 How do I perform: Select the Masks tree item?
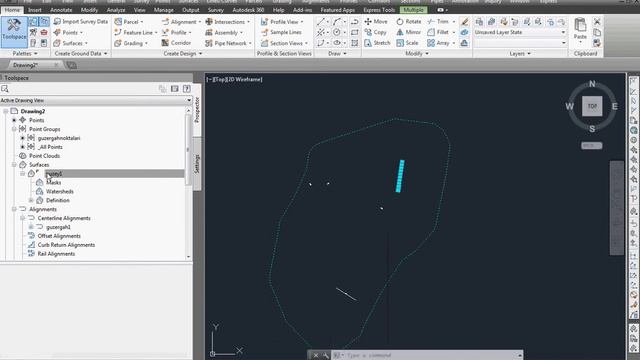pos(53,182)
